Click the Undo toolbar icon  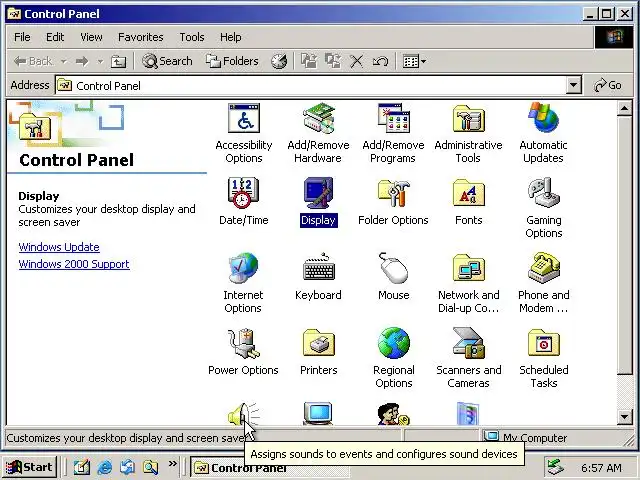[380, 61]
